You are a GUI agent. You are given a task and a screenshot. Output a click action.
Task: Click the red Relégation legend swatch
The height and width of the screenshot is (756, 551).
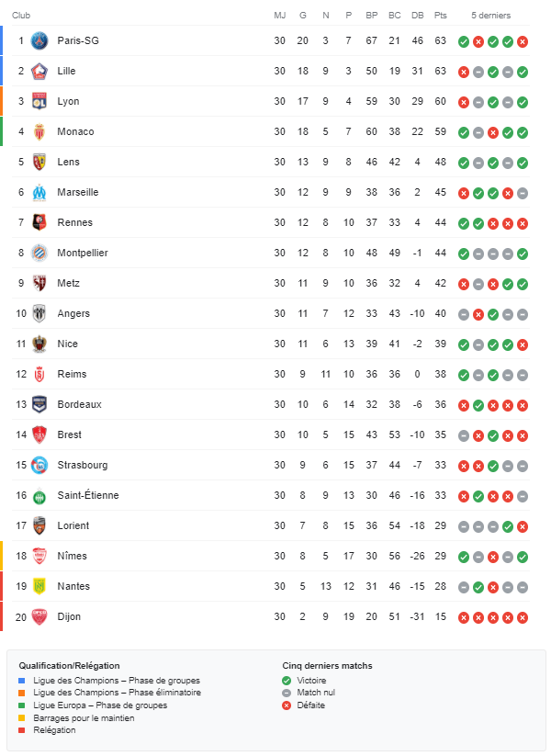point(22,730)
